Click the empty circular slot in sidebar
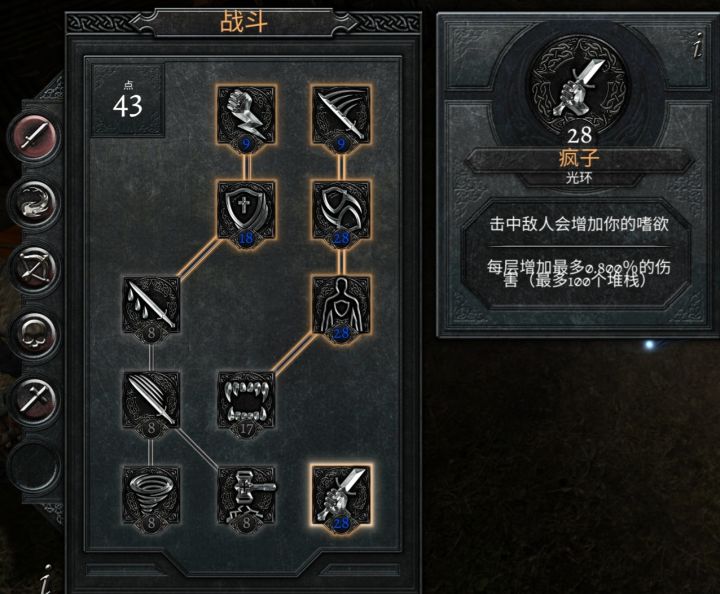Viewport: 720px width, 594px height. (x=35, y=466)
